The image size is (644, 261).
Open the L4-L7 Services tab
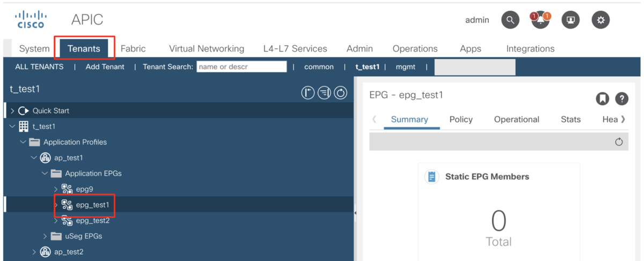(x=295, y=48)
